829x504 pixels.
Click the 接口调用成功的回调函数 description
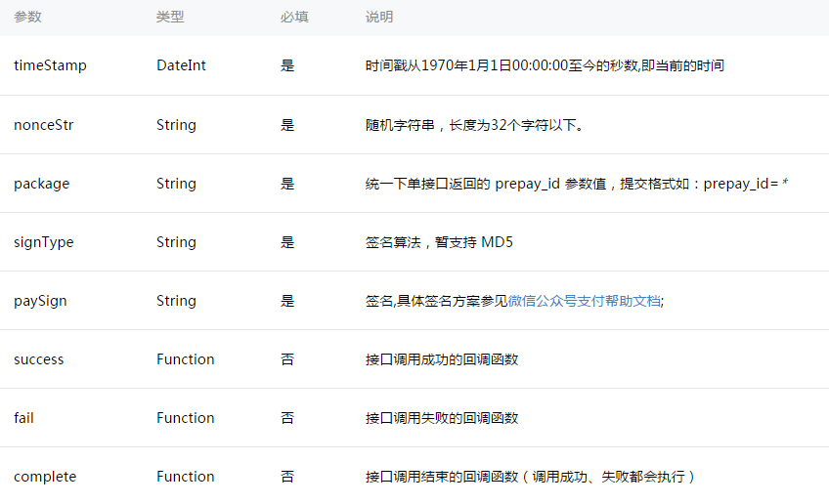[x=442, y=359]
